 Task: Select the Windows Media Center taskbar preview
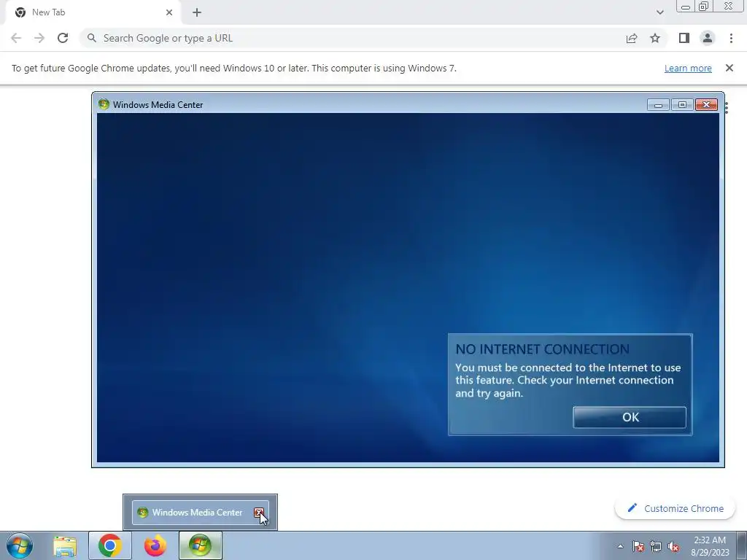point(200,513)
